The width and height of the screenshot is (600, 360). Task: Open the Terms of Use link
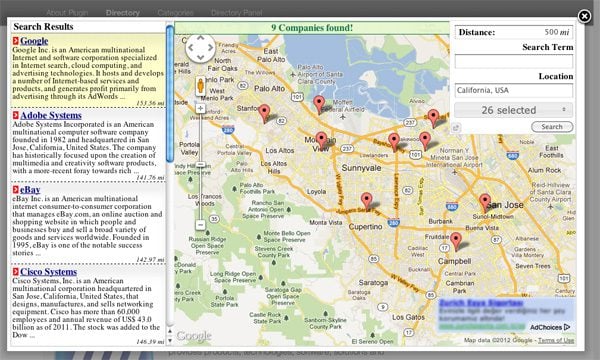point(556,340)
